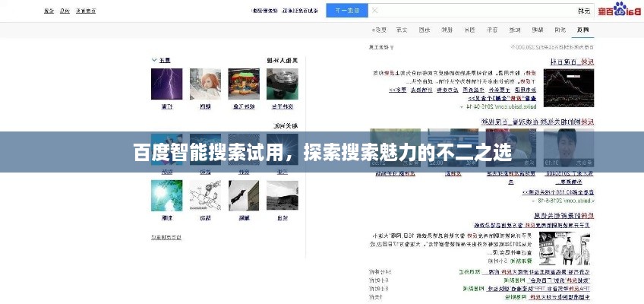
Task: Open the 文库 tab
Action: point(402,30)
